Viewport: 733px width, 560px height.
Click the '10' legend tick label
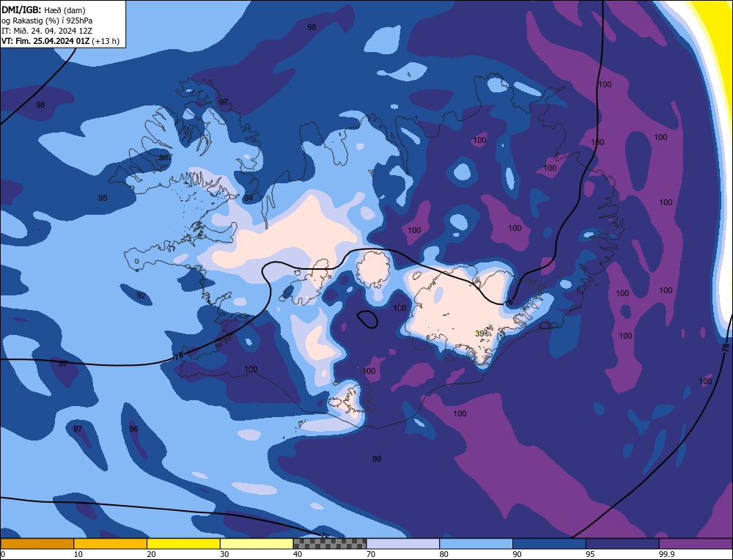click(78, 554)
